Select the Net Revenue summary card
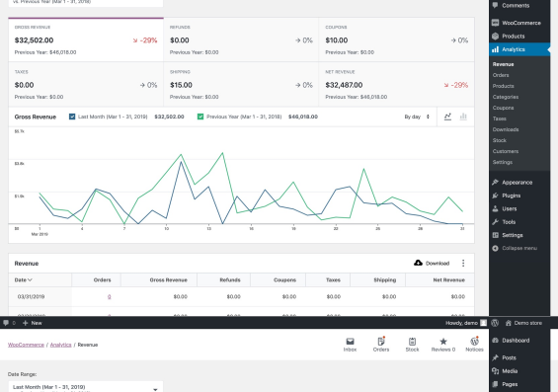 [x=396, y=84]
